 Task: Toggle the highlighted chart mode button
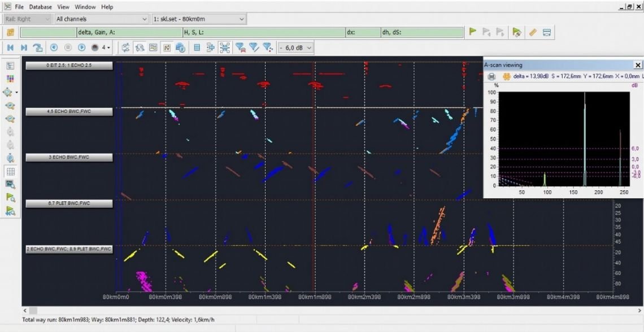pyautogui.click(x=167, y=48)
